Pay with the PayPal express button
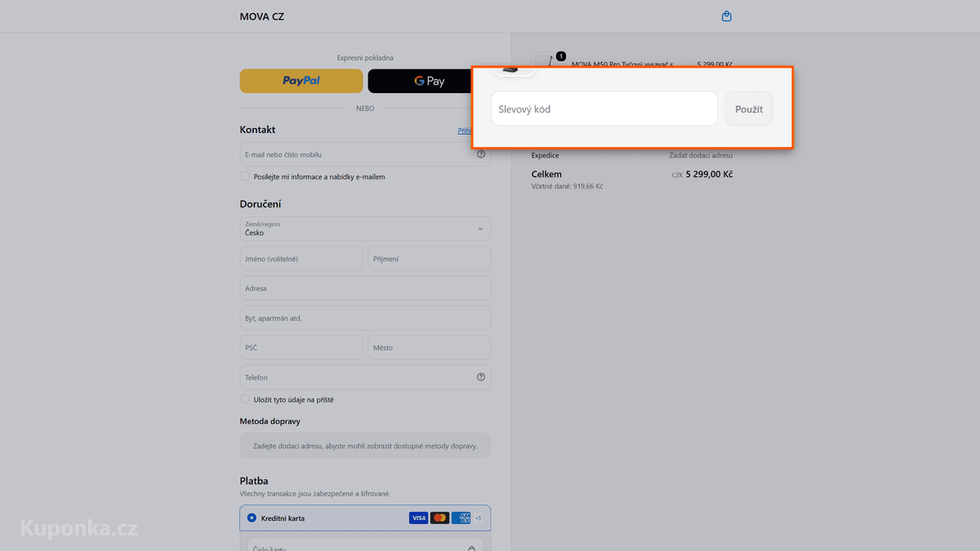Image resolution: width=980 pixels, height=551 pixels. click(301, 81)
